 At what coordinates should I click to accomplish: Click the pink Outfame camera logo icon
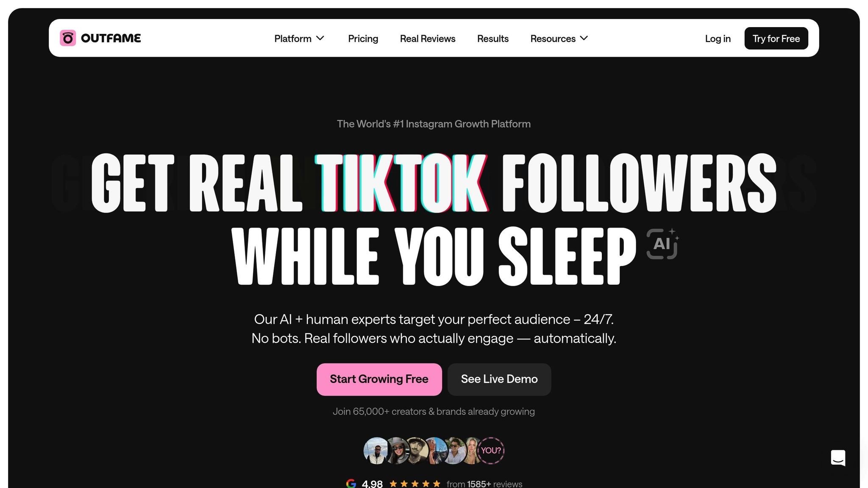pyautogui.click(x=68, y=38)
